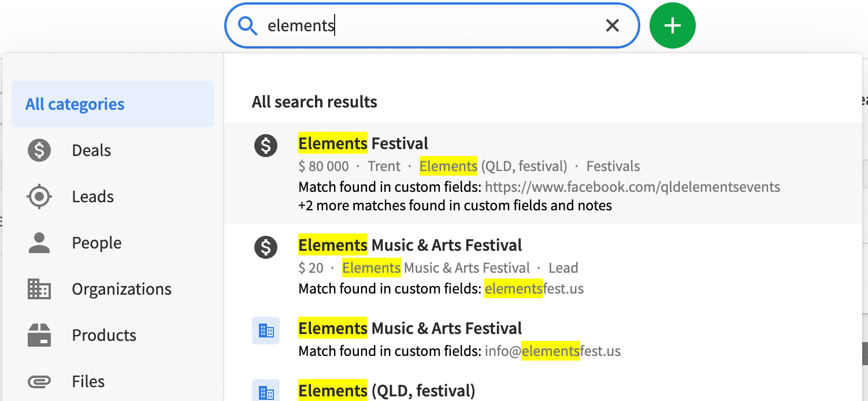Click the green plus quick-add button
Image resolution: width=868 pixels, height=401 pixels.
tap(672, 25)
